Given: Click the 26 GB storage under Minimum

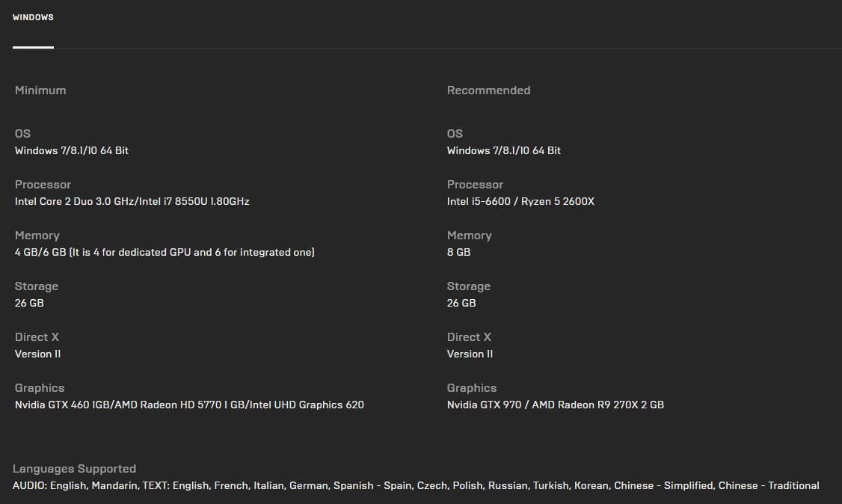Looking at the screenshot, I should (x=29, y=303).
